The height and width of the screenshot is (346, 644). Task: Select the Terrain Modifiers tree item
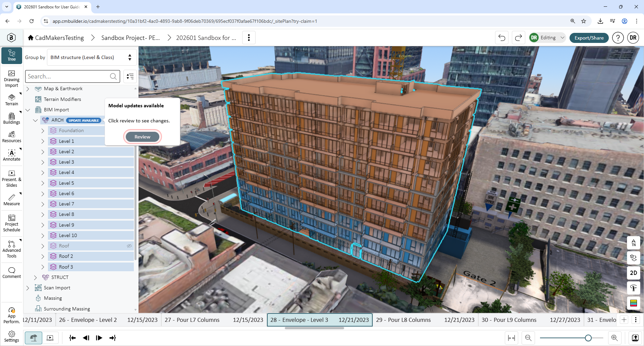click(x=62, y=99)
